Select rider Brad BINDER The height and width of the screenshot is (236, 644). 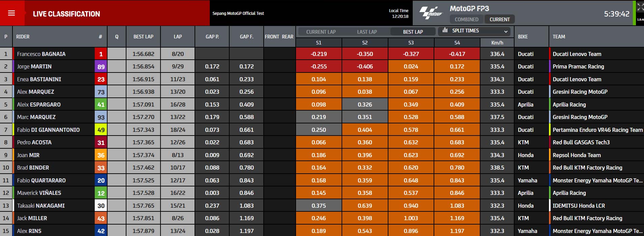click(x=33, y=168)
